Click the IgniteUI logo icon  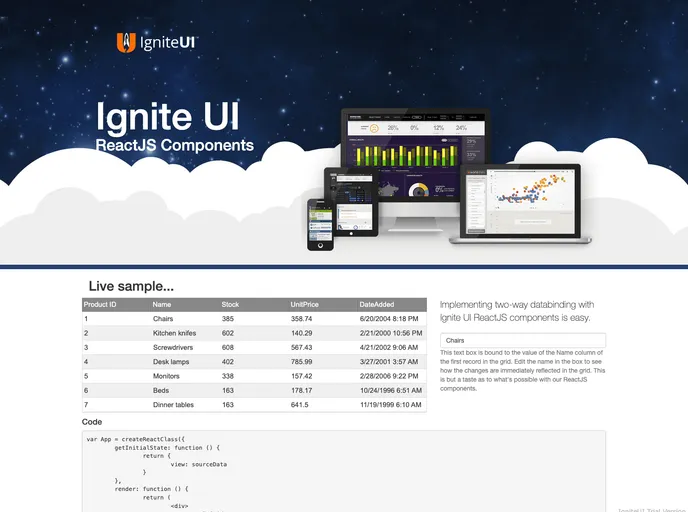[126, 43]
